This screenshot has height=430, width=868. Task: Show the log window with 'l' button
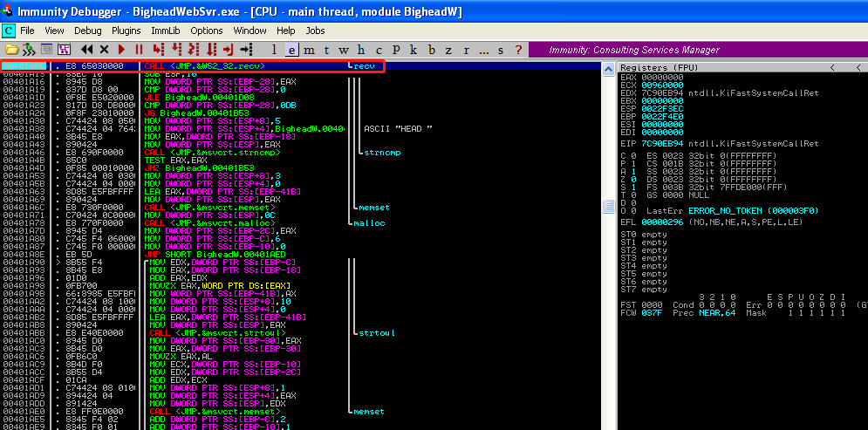pos(274,50)
